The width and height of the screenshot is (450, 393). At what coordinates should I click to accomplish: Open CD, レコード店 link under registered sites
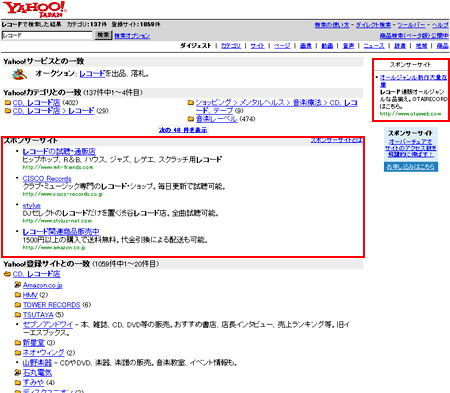tap(36, 274)
